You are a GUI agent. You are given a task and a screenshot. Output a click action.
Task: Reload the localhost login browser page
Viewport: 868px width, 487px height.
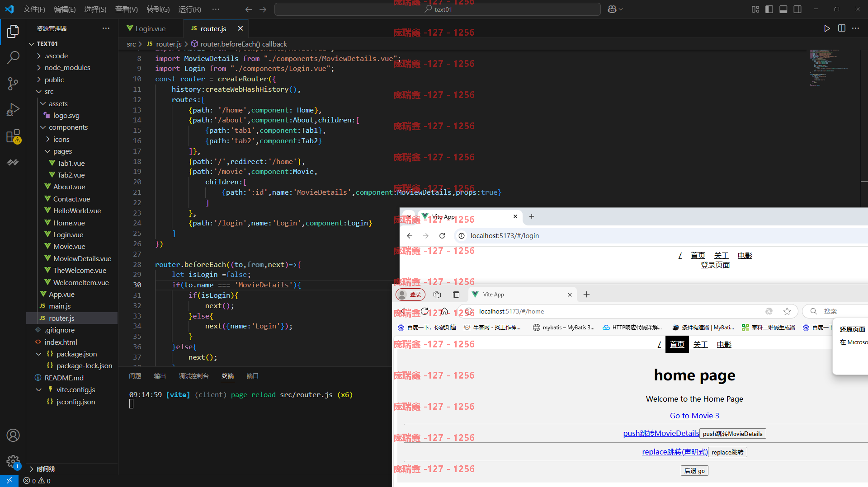442,235
